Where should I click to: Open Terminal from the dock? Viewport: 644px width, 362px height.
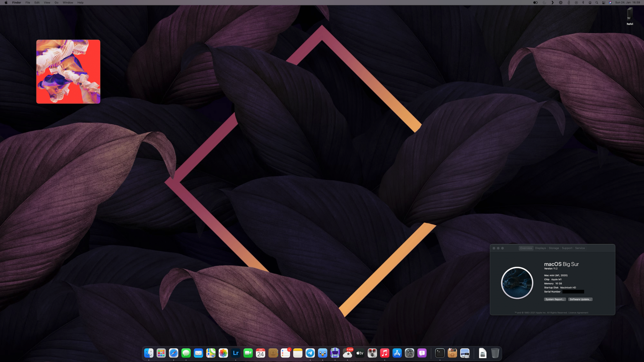pos(440,353)
